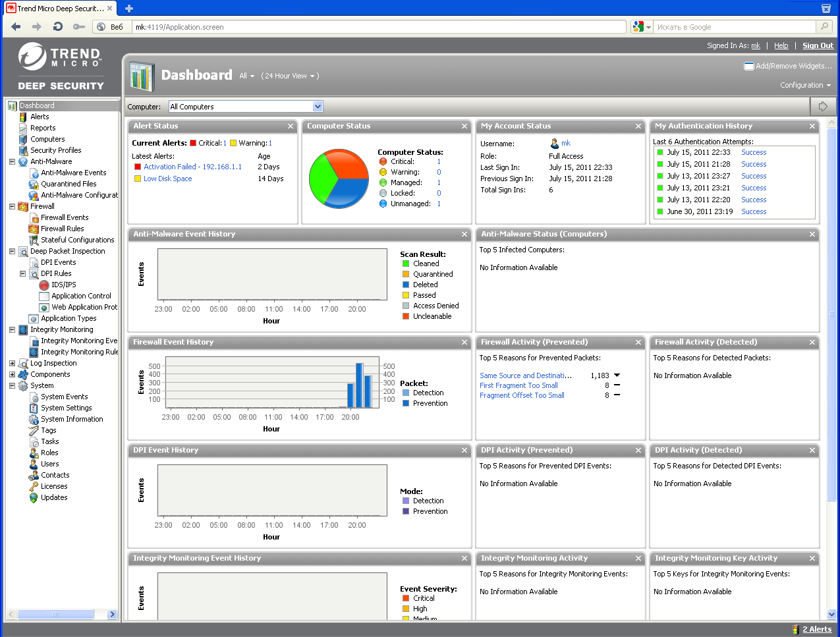Click the green Cleaned legend swatch
Screen dimensions: 840x637
[406, 263]
